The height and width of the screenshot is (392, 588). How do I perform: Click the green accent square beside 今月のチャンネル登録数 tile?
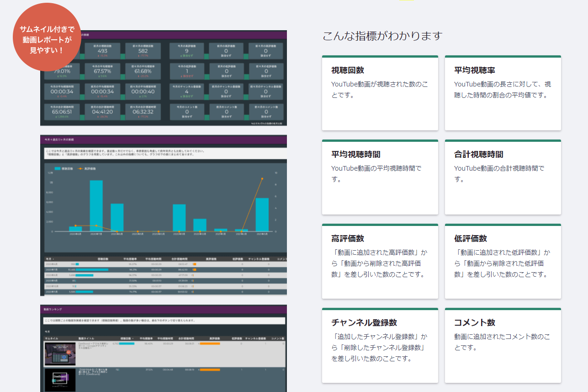click(206, 97)
